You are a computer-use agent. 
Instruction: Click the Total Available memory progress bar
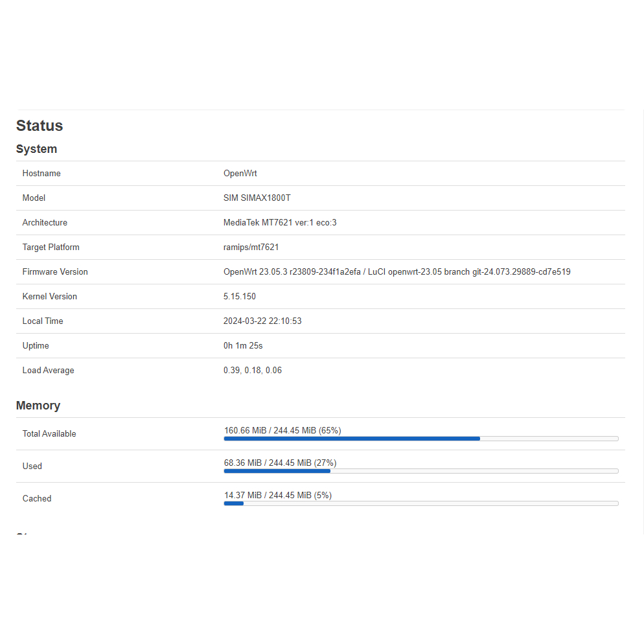click(x=420, y=439)
